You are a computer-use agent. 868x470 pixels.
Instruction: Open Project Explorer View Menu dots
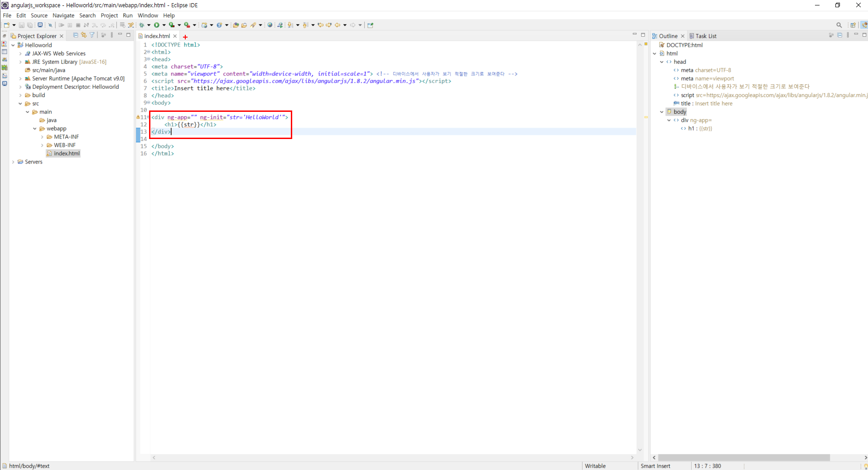[x=112, y=35]
